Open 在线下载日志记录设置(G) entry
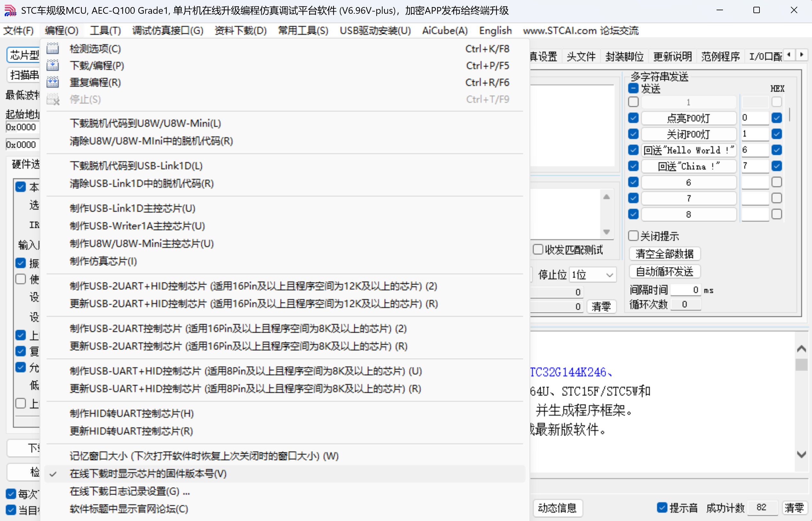Screen dimensions: 812x521 [x=284, y=491]
